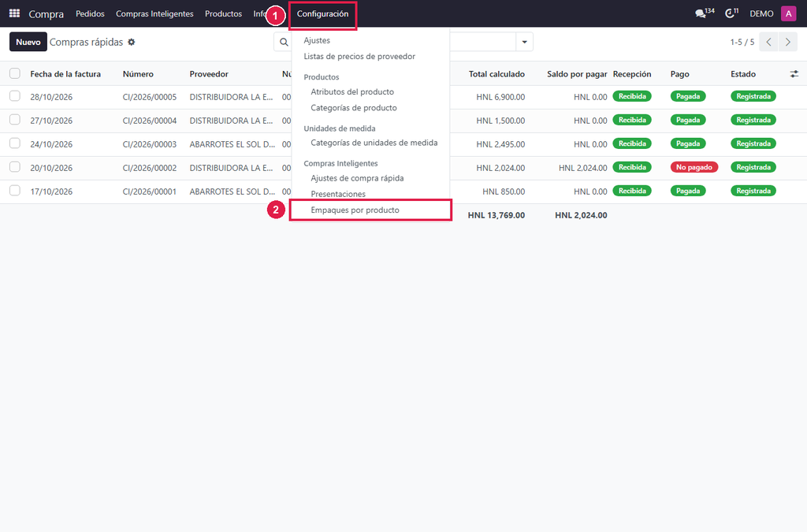
Task: Click ABARROTES EL SOL in CI/2026/00003 row
Action: tap(232, 144)
